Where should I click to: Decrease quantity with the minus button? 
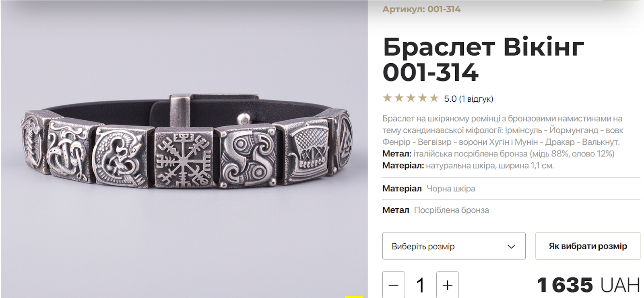394,285
